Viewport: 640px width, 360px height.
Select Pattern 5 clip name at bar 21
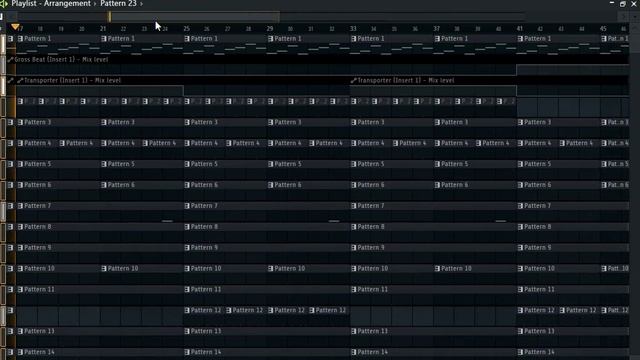pos(121,164)
